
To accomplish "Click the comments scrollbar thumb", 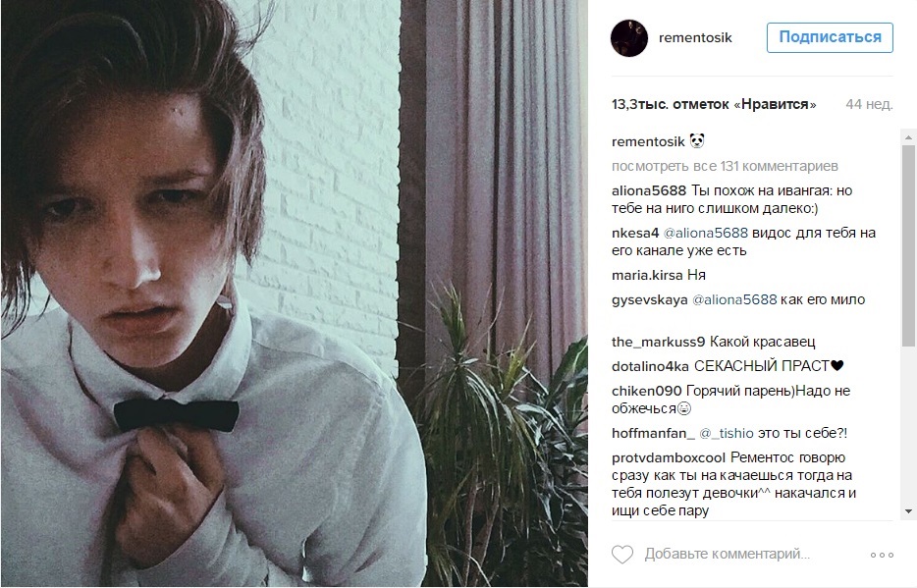I will (x=908, y=245).
